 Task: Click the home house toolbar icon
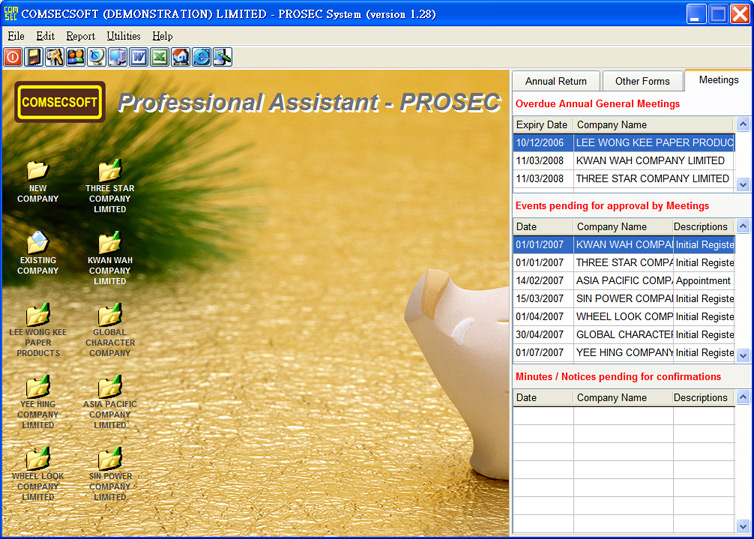pos(180,57)
